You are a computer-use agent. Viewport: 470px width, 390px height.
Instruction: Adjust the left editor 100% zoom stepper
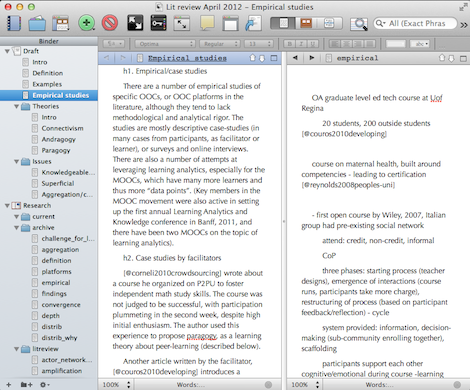point(129,385)
